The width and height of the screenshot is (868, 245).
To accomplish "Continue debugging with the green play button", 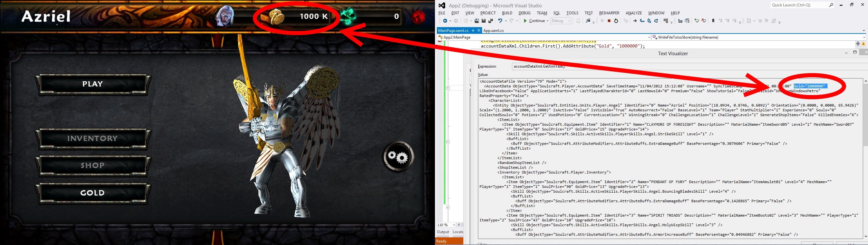I will tap(526, 21).
